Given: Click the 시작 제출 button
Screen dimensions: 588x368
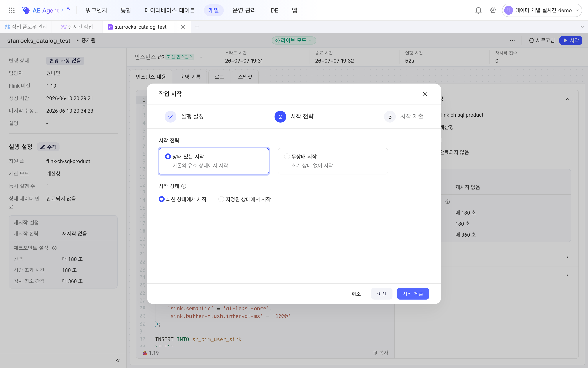Looking at the screenshot, I should pos(413,294).
